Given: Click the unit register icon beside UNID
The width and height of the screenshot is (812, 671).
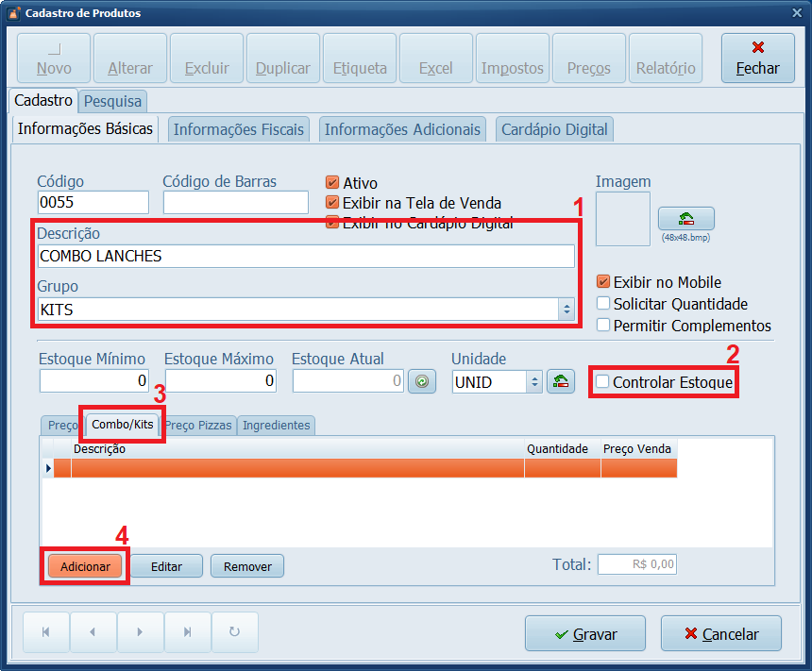Looking at the screenshot, I should point(560,381).
